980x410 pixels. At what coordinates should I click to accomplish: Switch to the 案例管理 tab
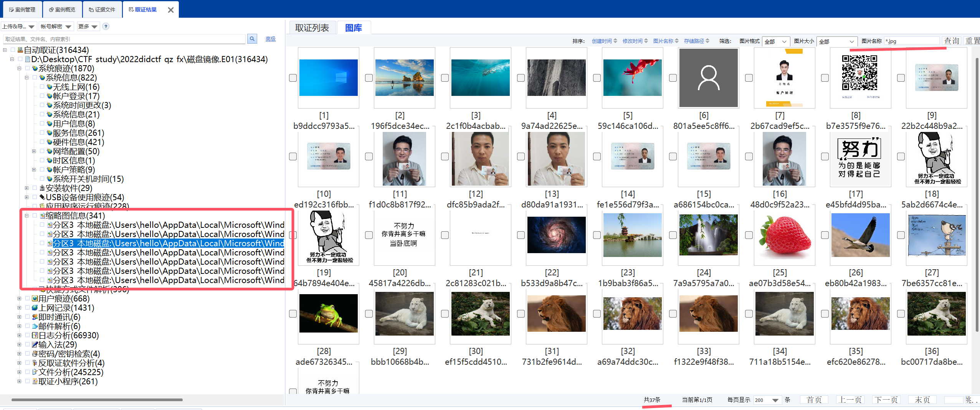click(x=22, y=10)
